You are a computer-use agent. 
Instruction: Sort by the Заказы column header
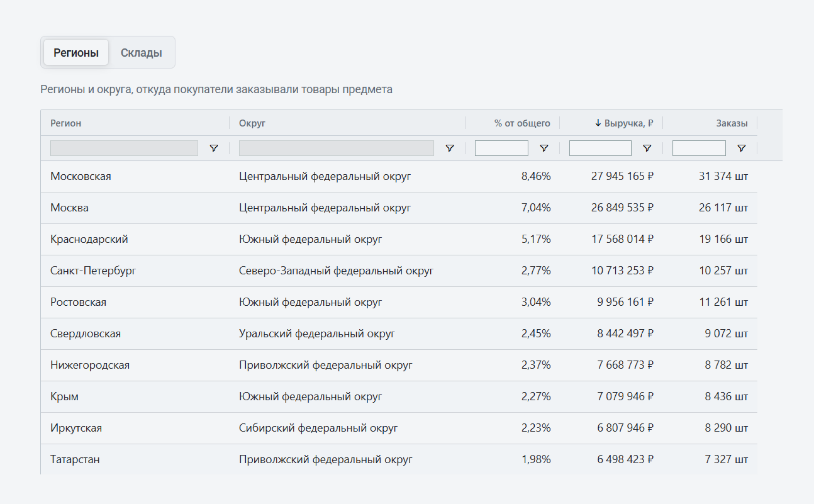731,123
